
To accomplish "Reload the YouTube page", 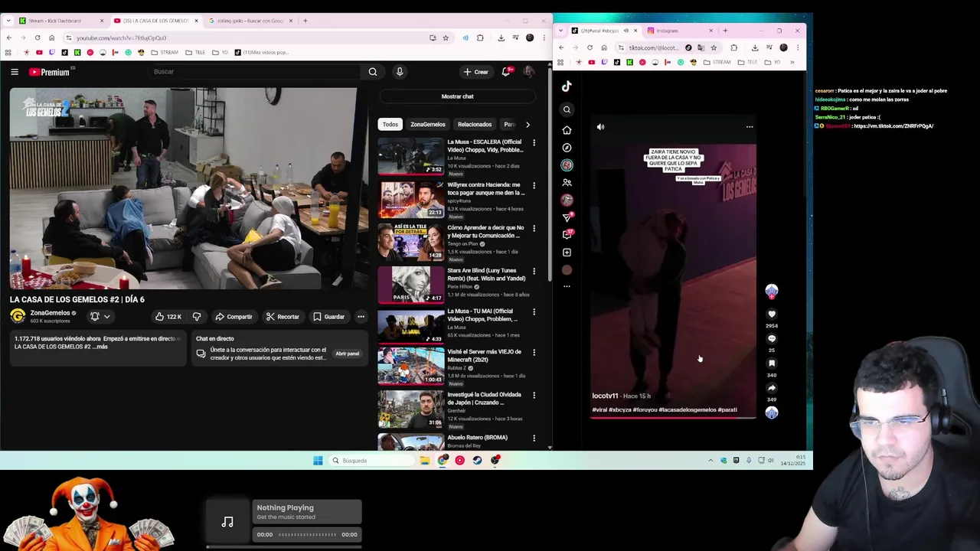I will click(x=38, y=37).
